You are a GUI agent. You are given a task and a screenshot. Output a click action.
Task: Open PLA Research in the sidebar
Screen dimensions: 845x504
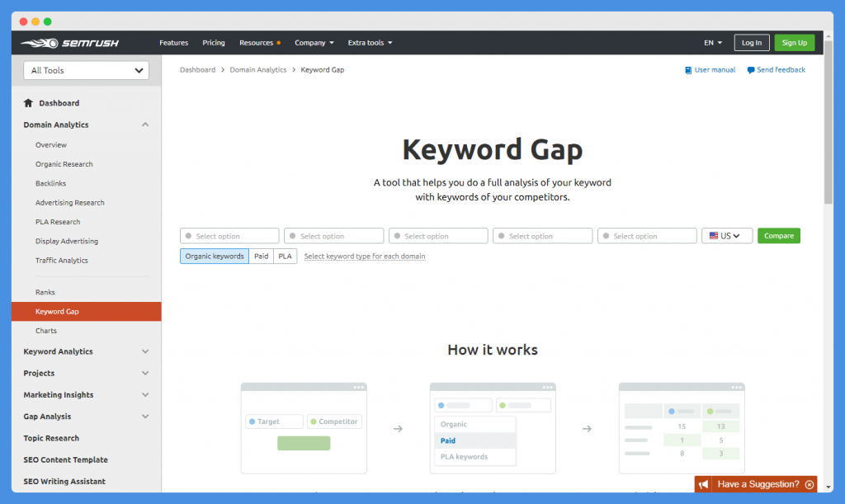[x=58, y=222]
